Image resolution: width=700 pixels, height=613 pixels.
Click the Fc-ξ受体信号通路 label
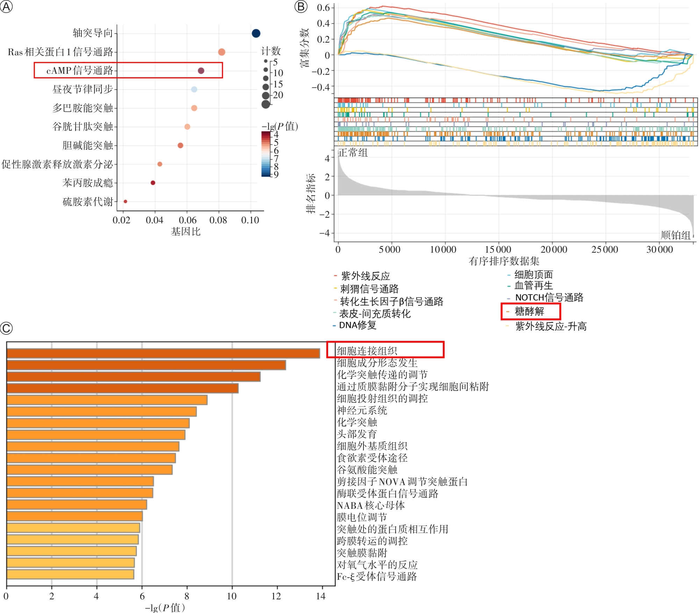click(x=377, y=576)
